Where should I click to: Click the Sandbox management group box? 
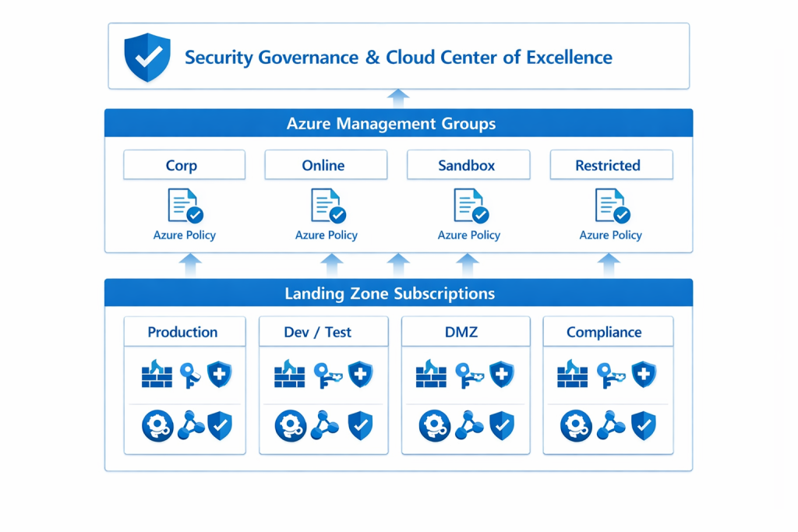pos(468,165)
